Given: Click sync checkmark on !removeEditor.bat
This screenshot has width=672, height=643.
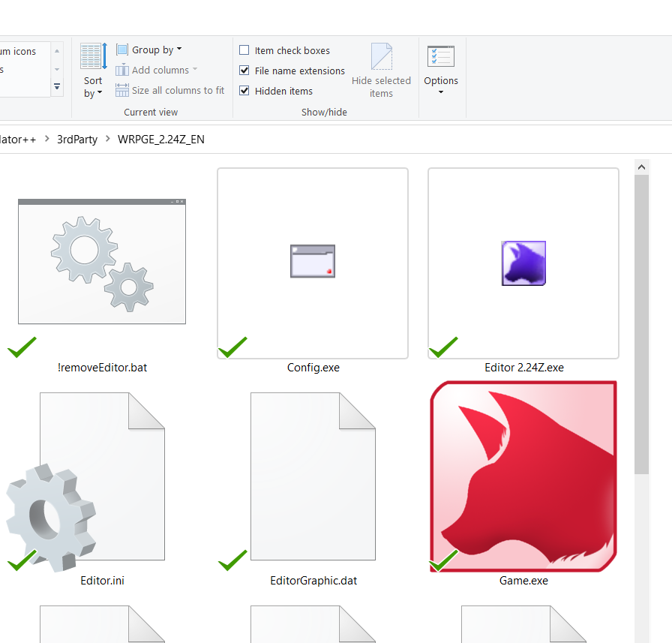Looking at the screenshot, I should [x=22, y=347].
